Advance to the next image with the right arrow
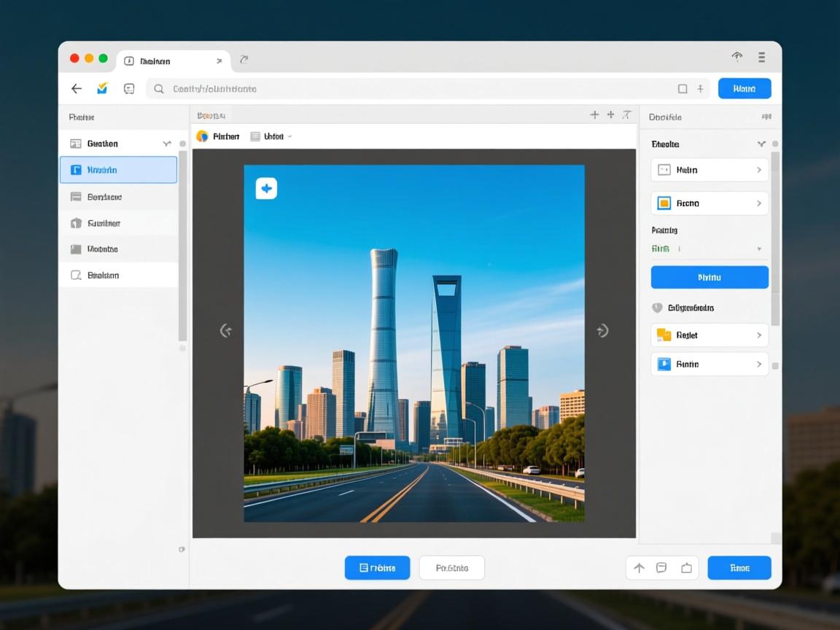This screenshot has height=630, width=840. coord(602,331)
